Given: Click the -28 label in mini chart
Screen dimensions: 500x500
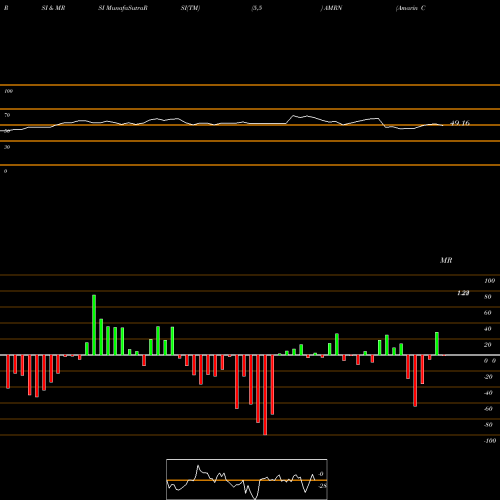Looking at the screenshot, I should 323,486.
